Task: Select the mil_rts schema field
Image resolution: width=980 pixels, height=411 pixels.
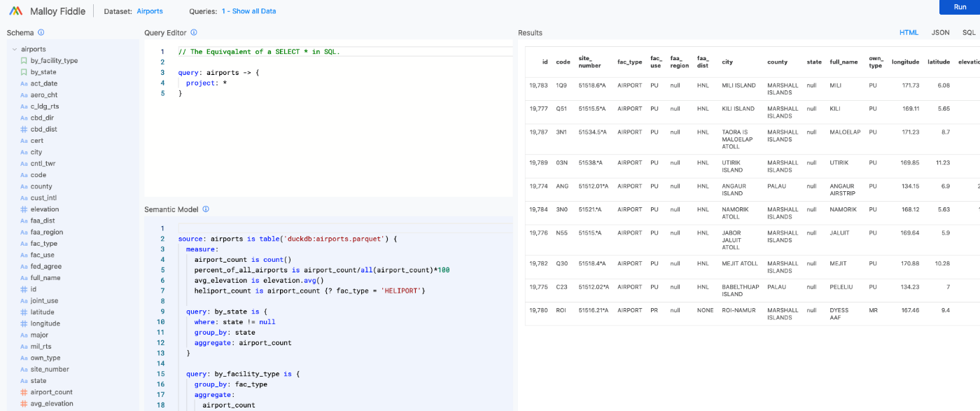Action: tap(41, 347)
